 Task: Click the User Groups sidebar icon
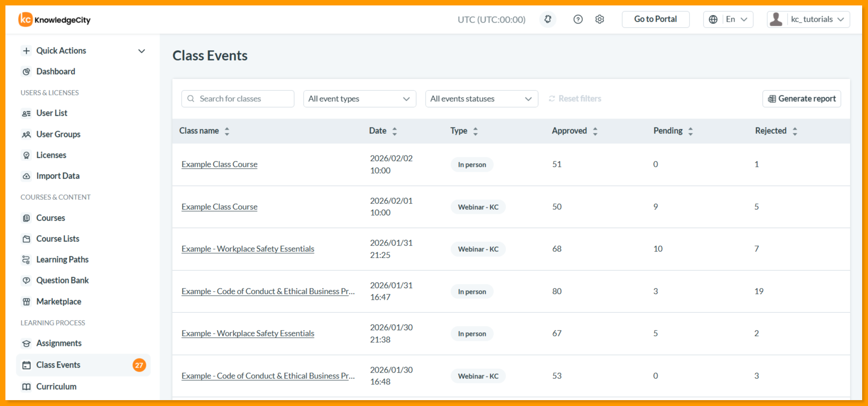(27, 134)
